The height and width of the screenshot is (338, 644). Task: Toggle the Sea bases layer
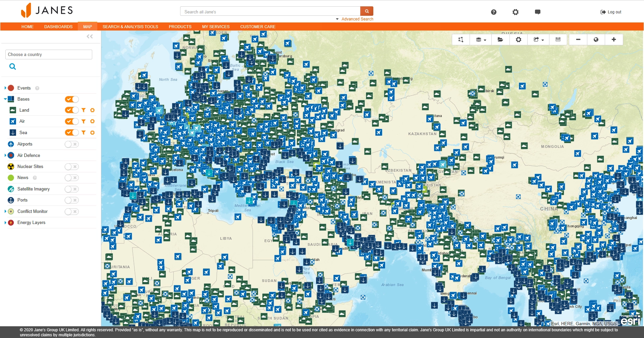pos(72,132)
